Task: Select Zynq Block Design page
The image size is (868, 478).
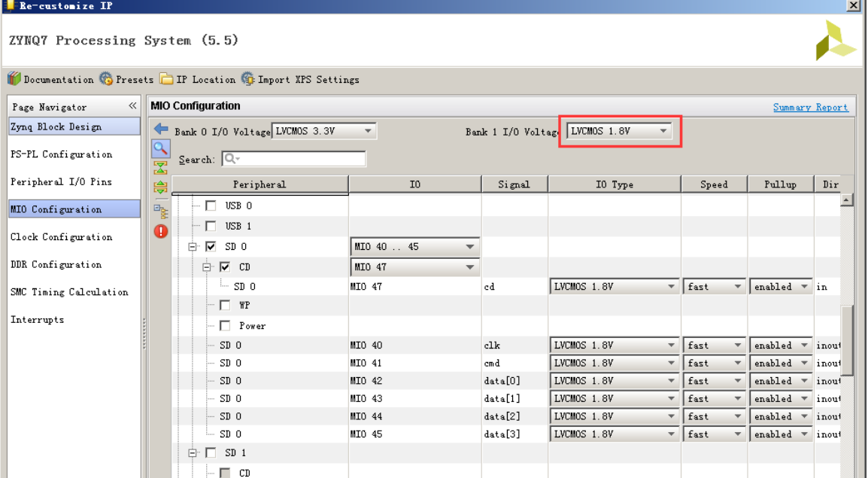Action: [74, 126]
